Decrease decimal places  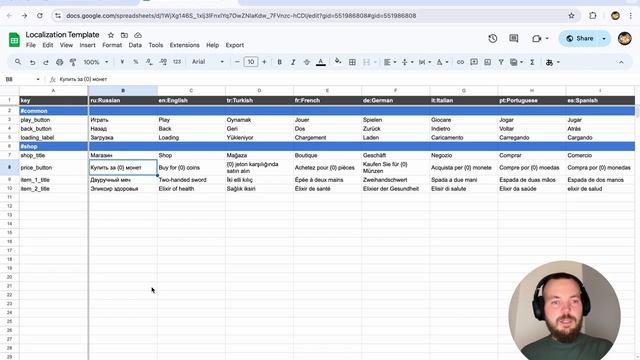point(149,62)
